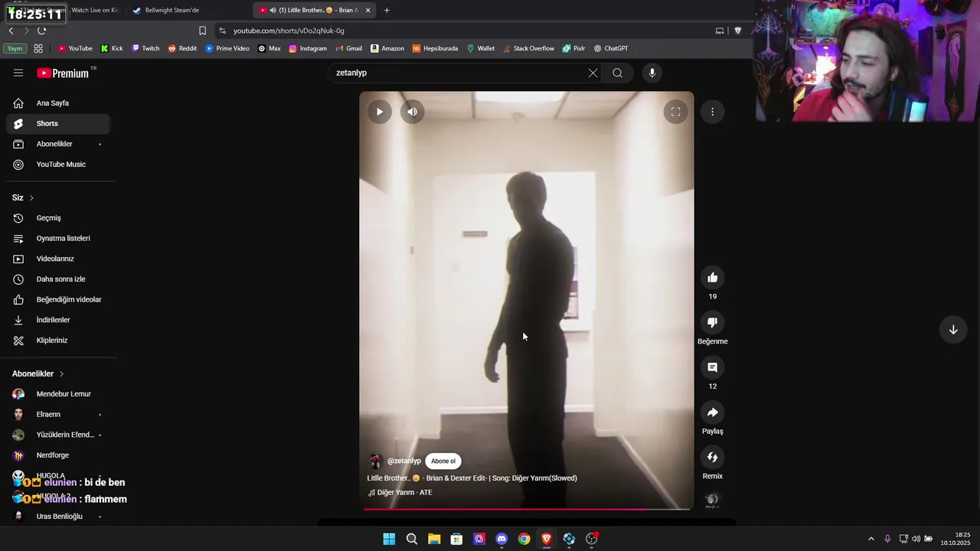Open YouTube Music from the sidebar

[x=57, y=165]
